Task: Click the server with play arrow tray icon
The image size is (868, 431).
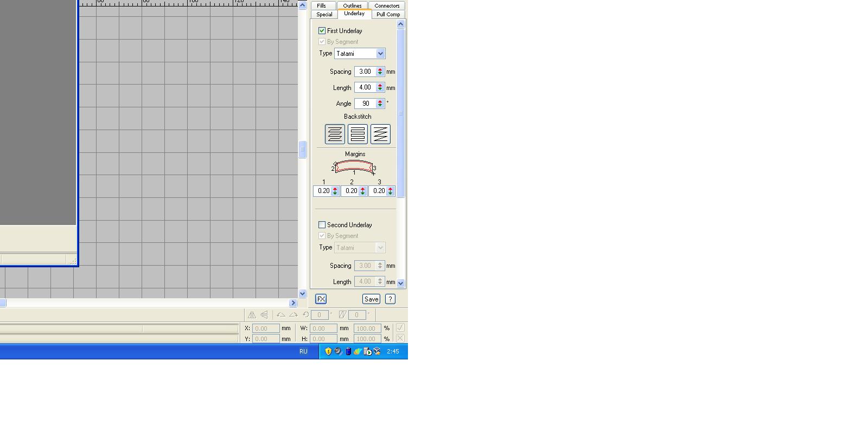Action: pyautogui.click(x=367, y=351)
